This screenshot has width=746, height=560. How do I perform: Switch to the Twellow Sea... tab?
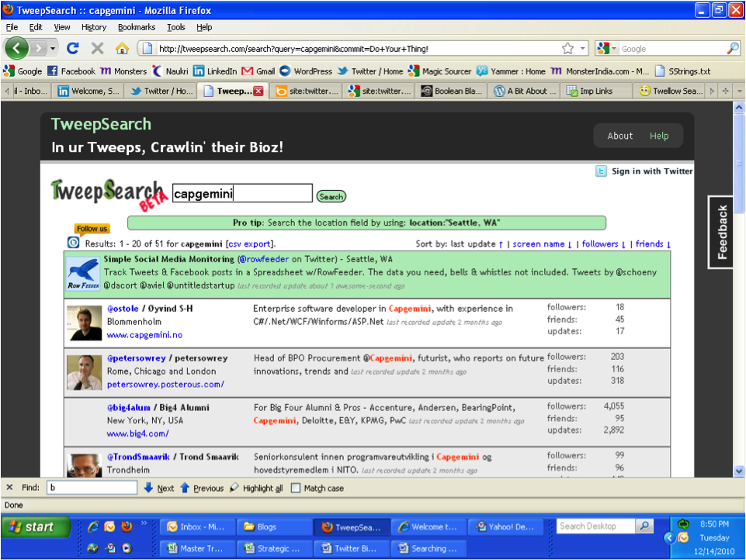tap(671, 91)
